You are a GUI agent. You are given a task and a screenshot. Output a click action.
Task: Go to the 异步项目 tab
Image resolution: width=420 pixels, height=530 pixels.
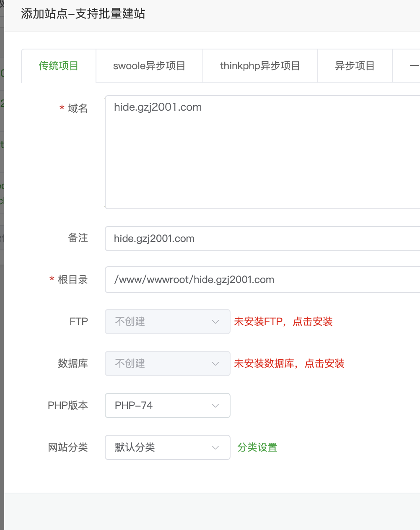pos(355,66)
